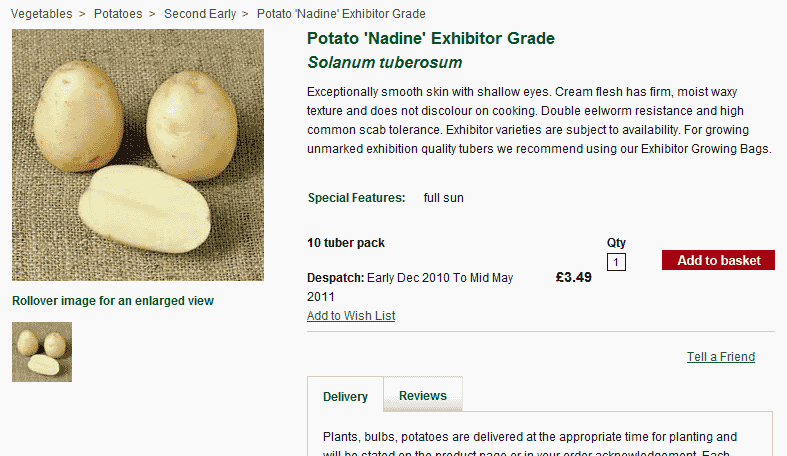Switch to the Reviews tab
This screenshot has height=456, width=787.
click(x=423, y=396)
